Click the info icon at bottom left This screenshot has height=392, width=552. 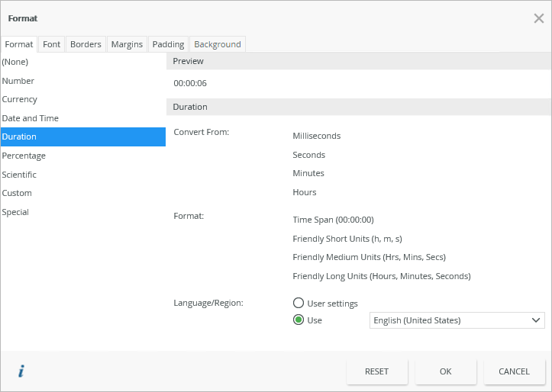click(21, 371)
